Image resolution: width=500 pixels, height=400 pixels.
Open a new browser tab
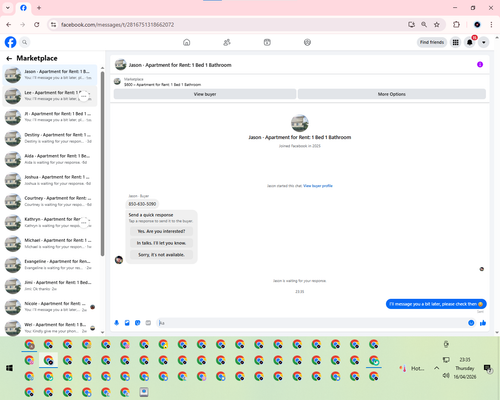click(x=39, y=8)
